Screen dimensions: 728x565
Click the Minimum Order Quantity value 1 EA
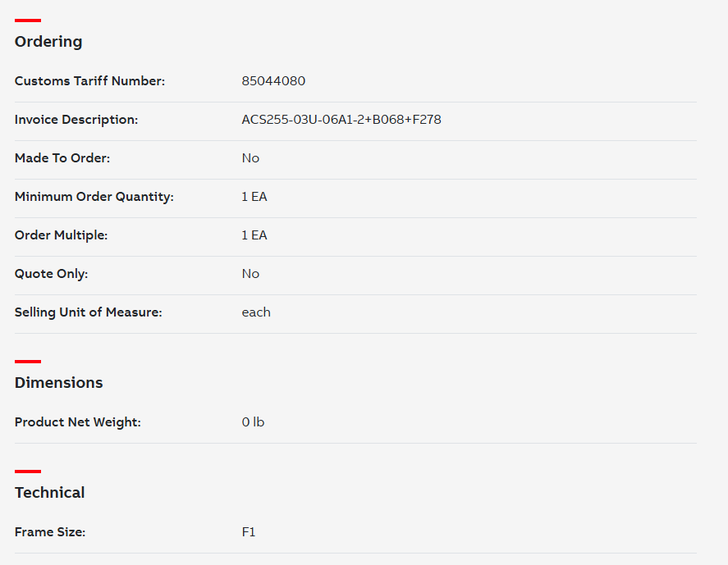[x=254, y=196]
